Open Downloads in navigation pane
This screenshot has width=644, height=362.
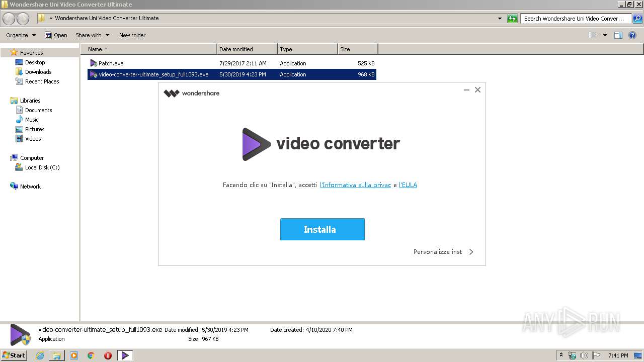click(x=38, y=72)
